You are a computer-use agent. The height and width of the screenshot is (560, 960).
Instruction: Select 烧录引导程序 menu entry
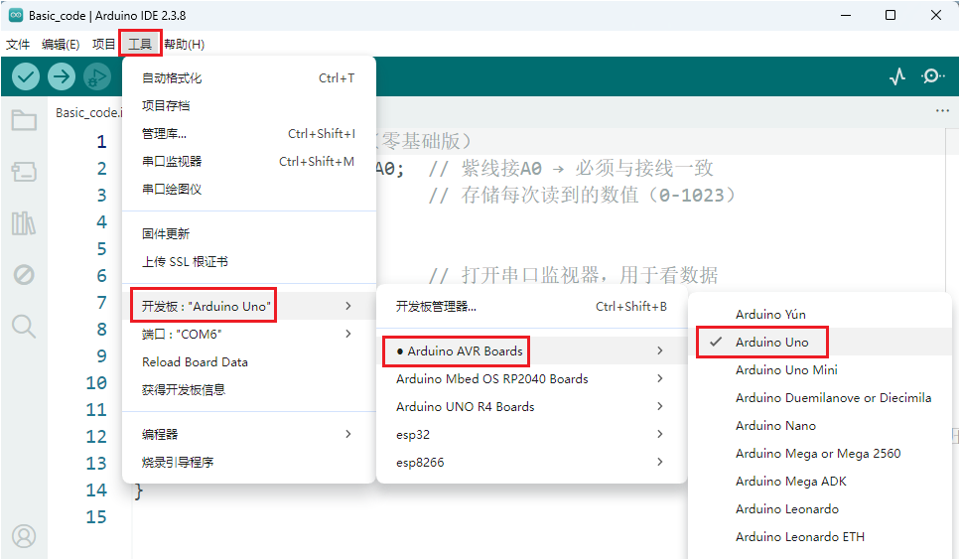[x=248, y=462]
